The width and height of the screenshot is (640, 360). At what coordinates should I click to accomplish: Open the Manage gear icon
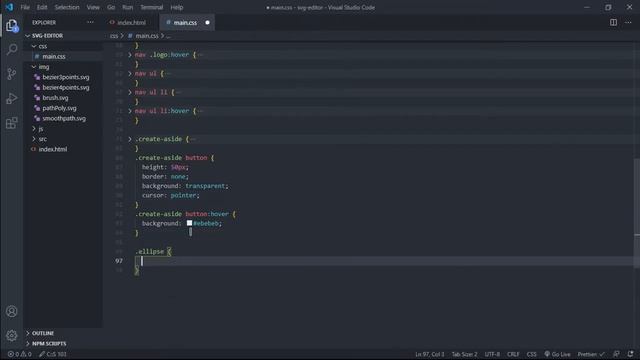pyautogui.click(x=12, y=336)
